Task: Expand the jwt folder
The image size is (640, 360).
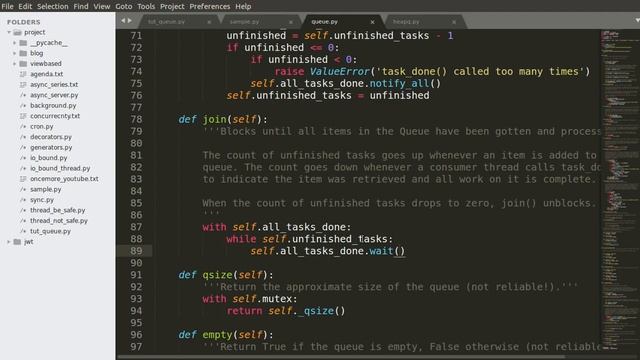Action: coord(9,242)
